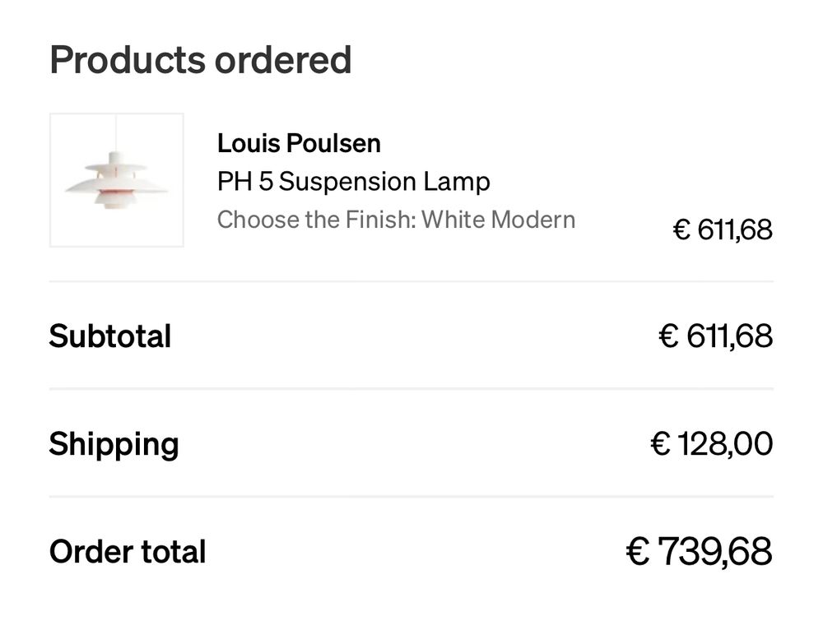Screen dimensions: 823x644
Task: Click the Shipping label
Action: [x=114, y=444]
